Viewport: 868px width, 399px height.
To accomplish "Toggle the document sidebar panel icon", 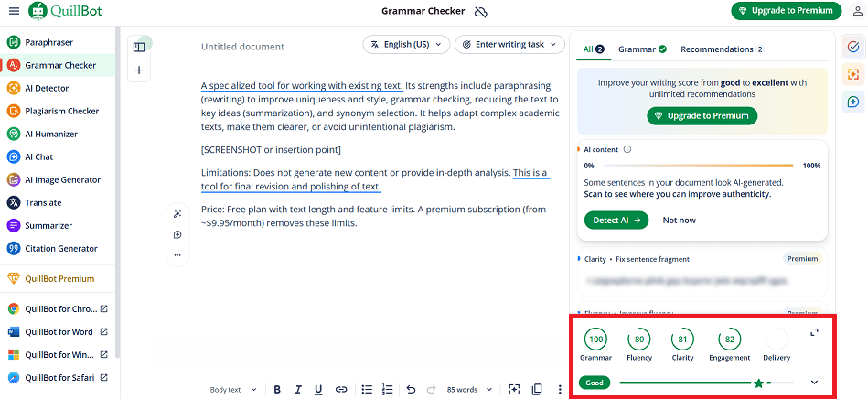I will tap(139, 48).
